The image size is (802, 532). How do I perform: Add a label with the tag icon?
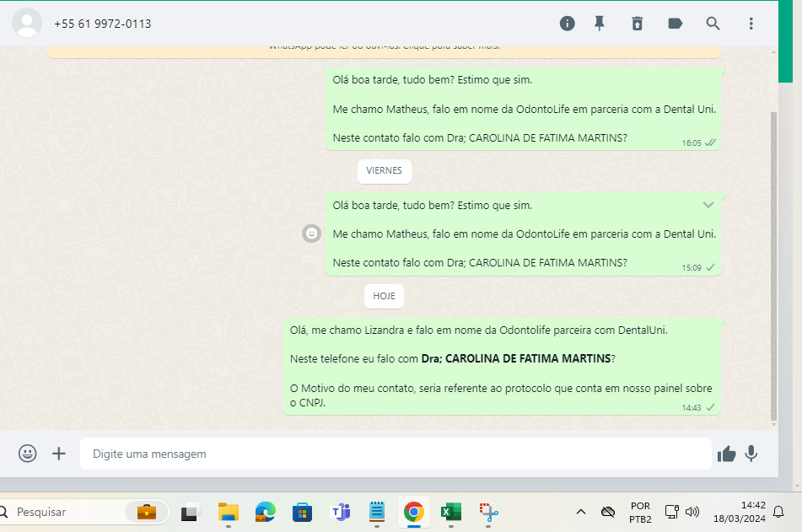click(676, 24)
